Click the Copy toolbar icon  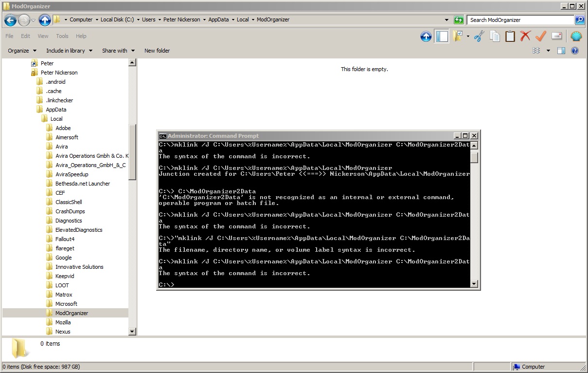click(x=495, y=37)
